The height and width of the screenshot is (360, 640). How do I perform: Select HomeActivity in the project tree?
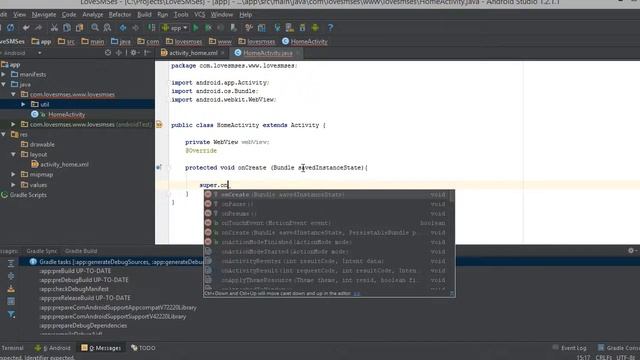(x=67, y=115)
